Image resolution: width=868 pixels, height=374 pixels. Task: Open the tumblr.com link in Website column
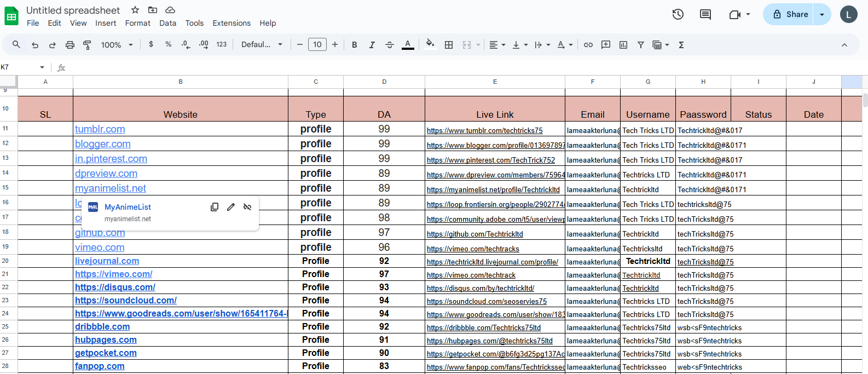[x=100, y=129]
